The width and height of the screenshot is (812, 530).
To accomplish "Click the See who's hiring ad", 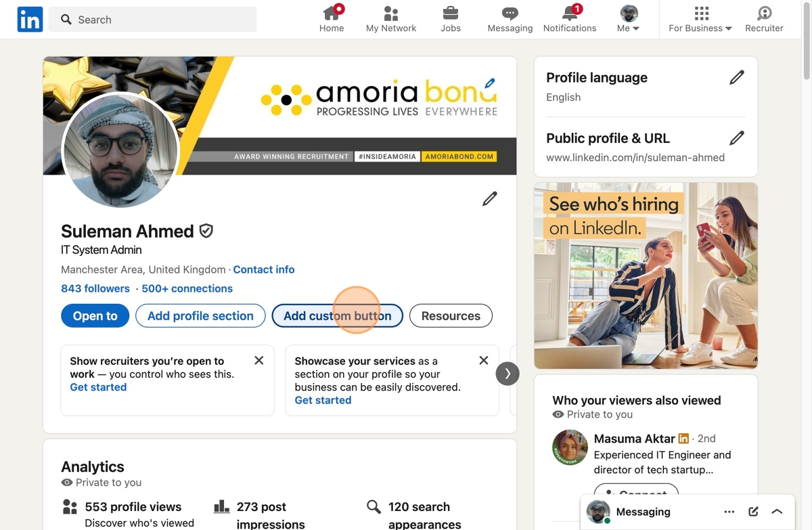I will coord(646,275).
